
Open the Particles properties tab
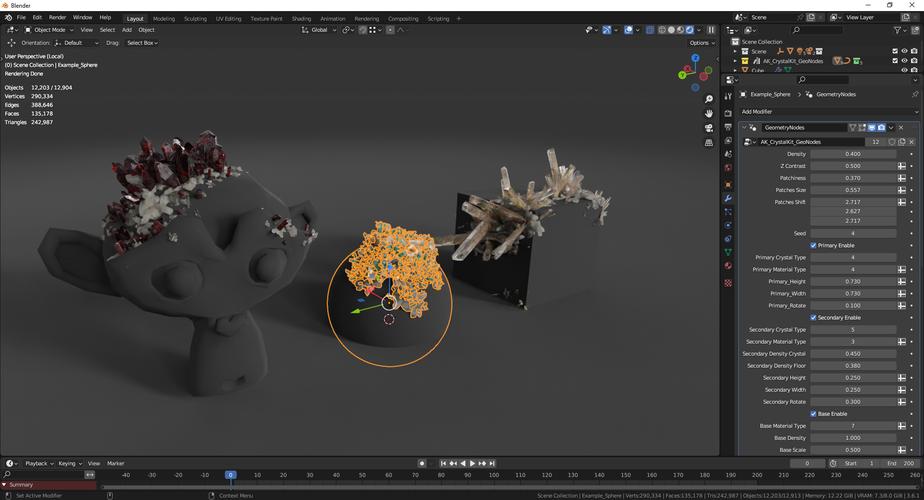tap(728, 212)
